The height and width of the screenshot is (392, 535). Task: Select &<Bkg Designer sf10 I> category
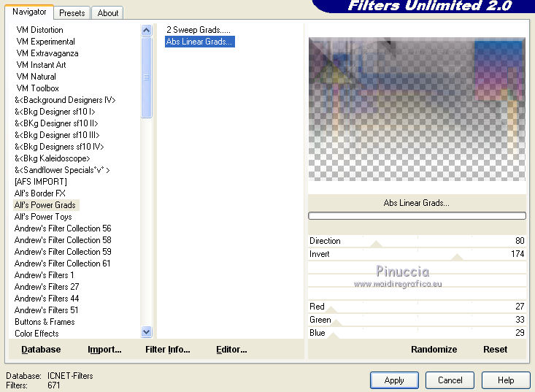point(55,112)
